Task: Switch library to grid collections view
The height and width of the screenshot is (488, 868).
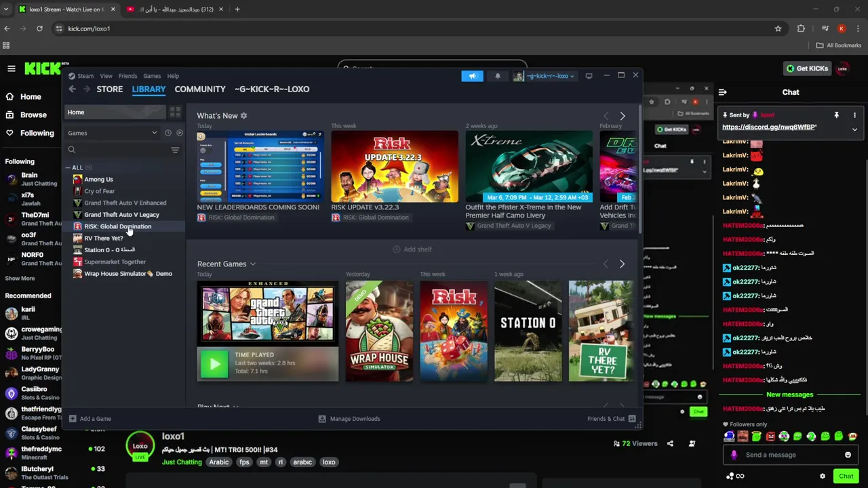Action: [x=175, y=112]
